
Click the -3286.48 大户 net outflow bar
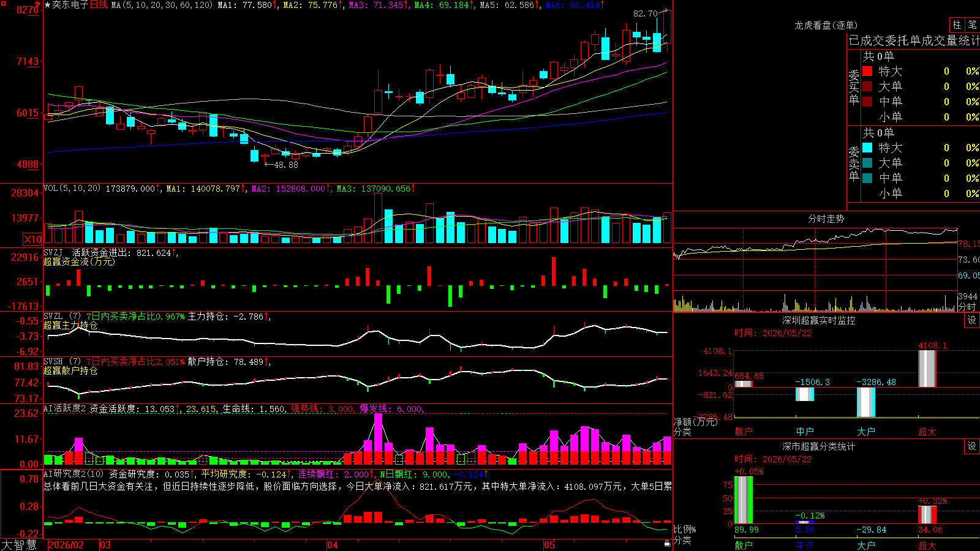tap(866, 402)
